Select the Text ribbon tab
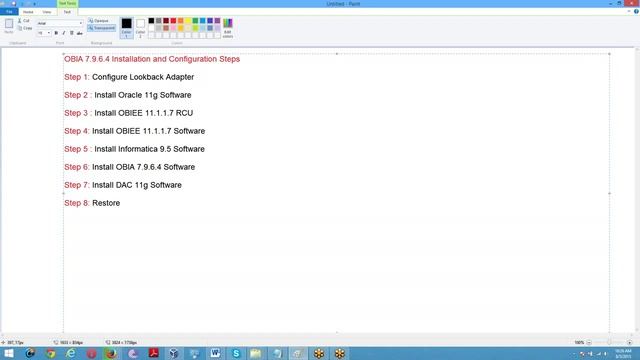Viewport: 640px width, 360px height. [x=67, y=12]
